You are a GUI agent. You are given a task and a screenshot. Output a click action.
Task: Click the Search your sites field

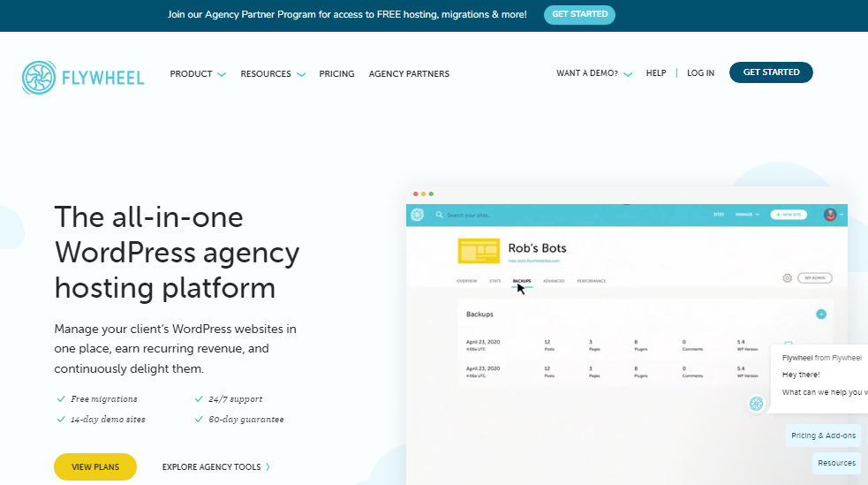[x=469, y=215]
